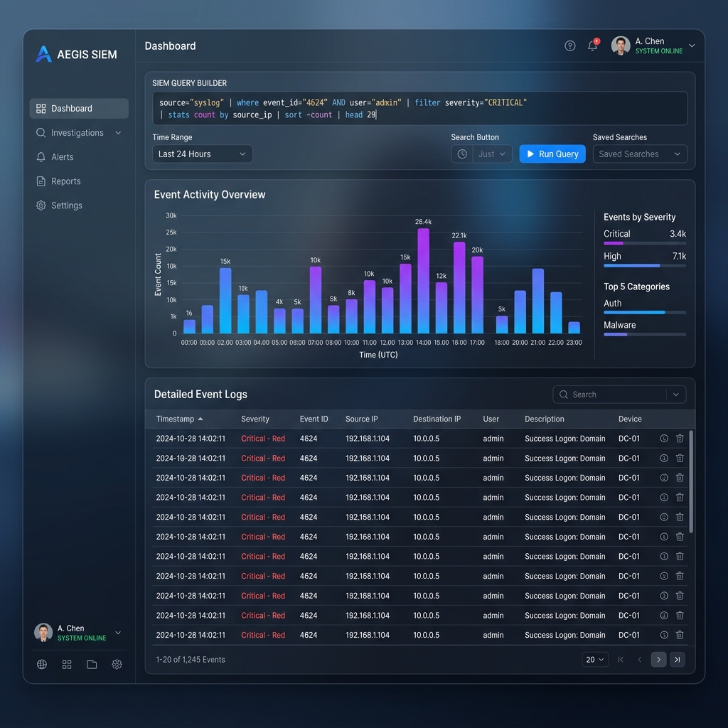The height and width of the screenshot is (728, 728).
Task: Click details icon in first log row
Action: [664, 438]
